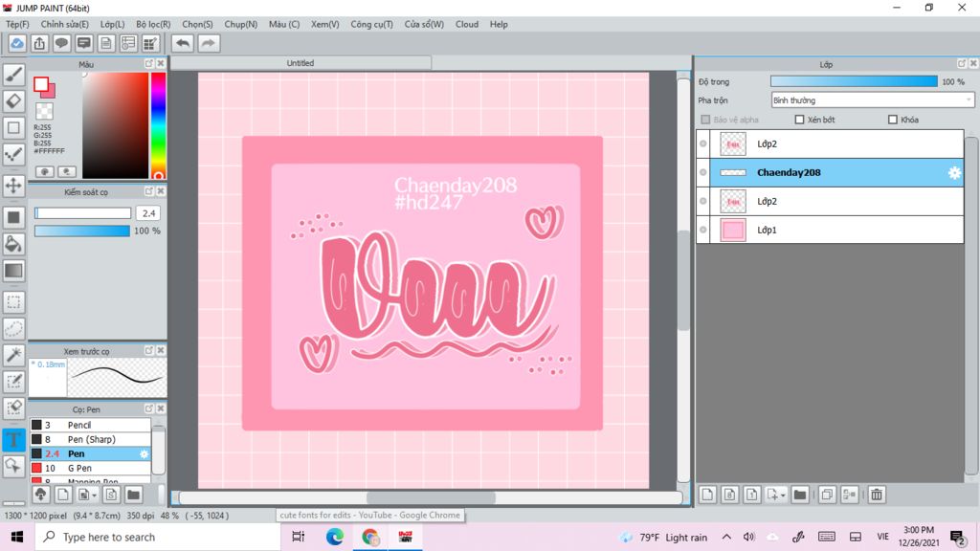Open Chaenday208 layer settings gear
This screenshot has width=980, height=551.
click(x=954, y=173)
